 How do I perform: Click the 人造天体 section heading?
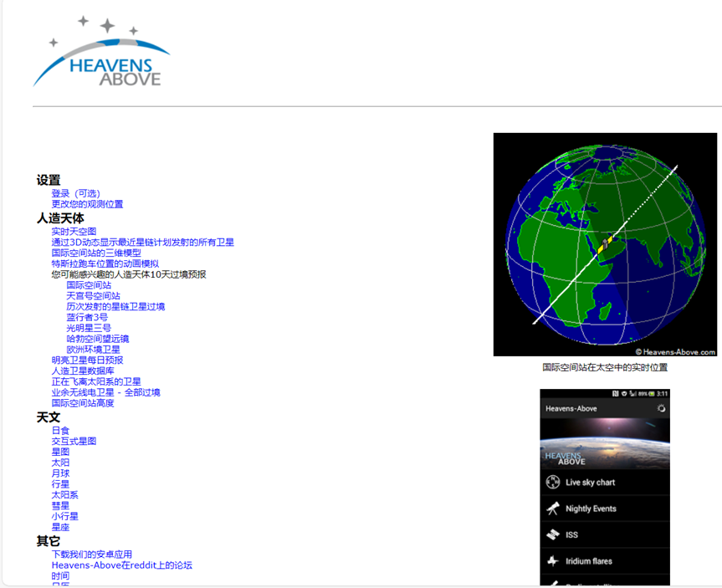[60, 218]
